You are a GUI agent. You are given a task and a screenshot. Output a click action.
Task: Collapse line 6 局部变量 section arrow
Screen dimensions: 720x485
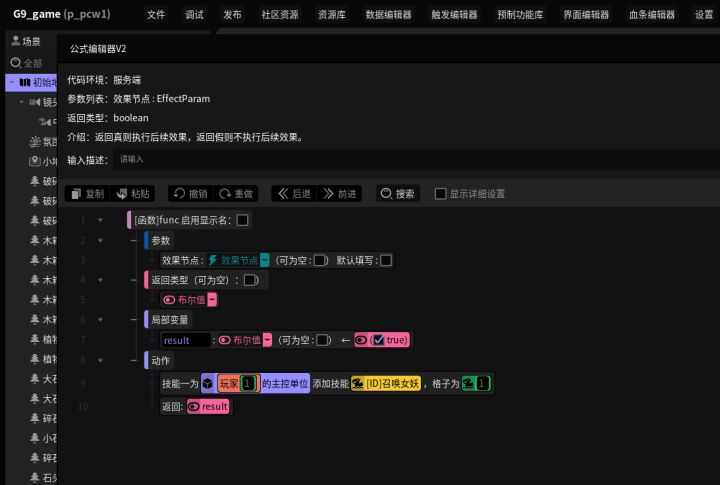point(100,320)
